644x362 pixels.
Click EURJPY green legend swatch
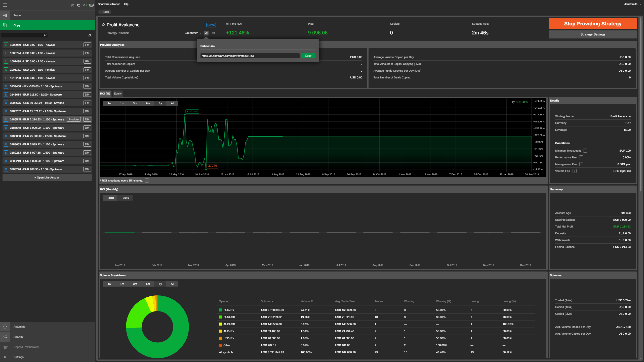(221, 310)
